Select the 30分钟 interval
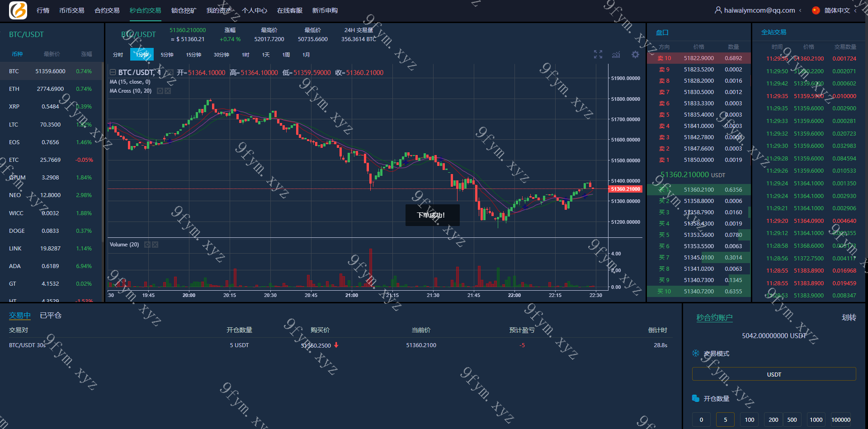The height and width of the screenshot is (429, 868). [222, 55]
